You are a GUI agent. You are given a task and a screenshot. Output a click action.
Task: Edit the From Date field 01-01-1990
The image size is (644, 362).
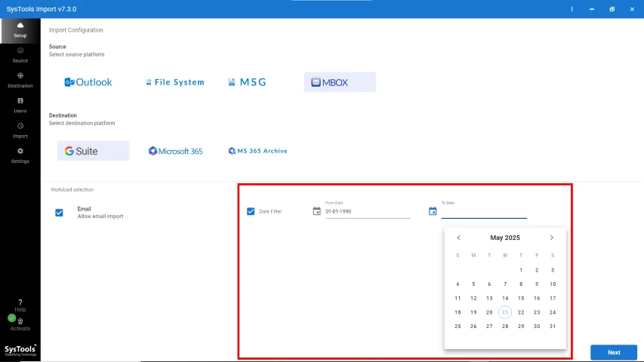click(x=368, y=211)
